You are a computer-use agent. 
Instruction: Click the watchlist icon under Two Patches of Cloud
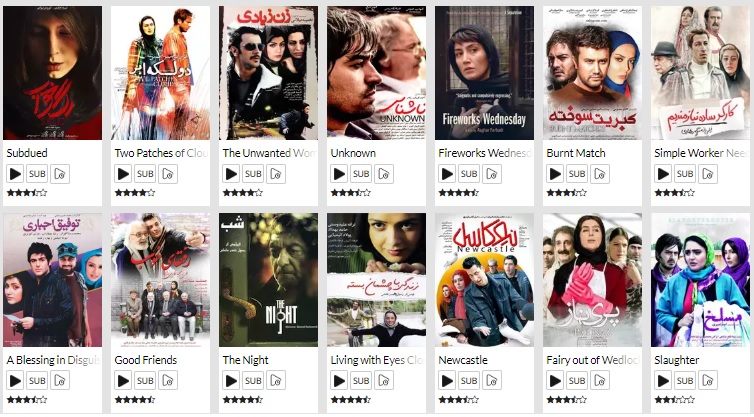168,174
